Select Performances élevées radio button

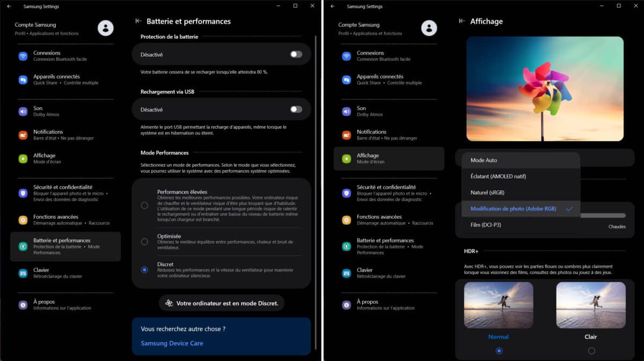pos(144,205)
